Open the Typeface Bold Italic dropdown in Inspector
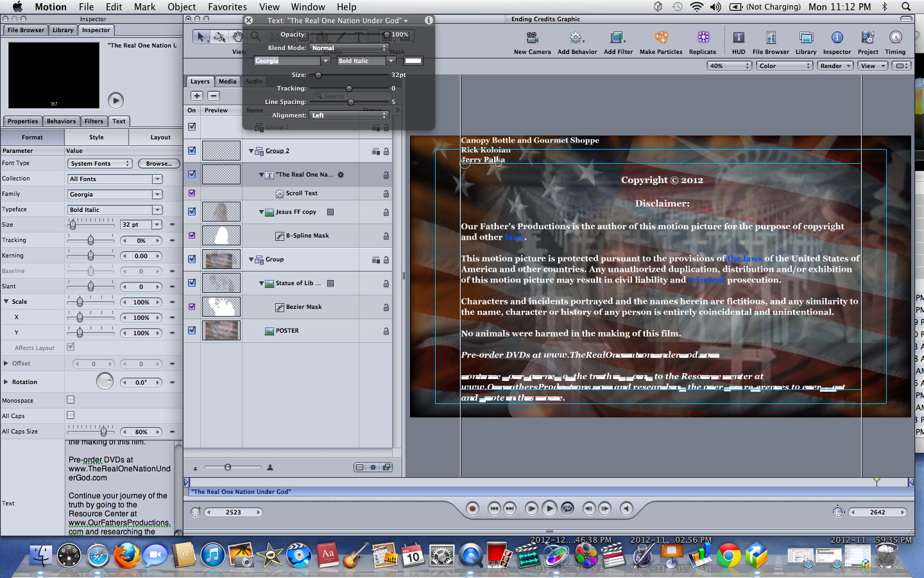 coord(115,209)
